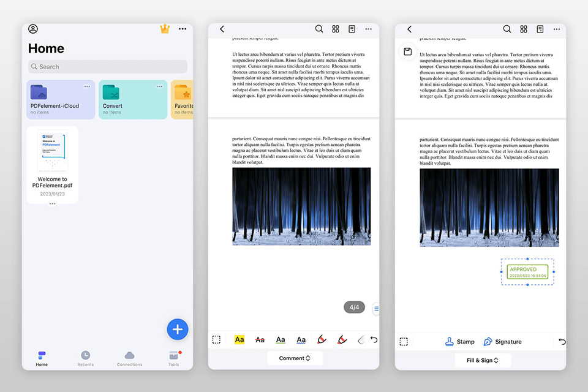This screenshot has height=392, width=588.
Task: Select the APPROVED stamp on the page
Action: 527,272
